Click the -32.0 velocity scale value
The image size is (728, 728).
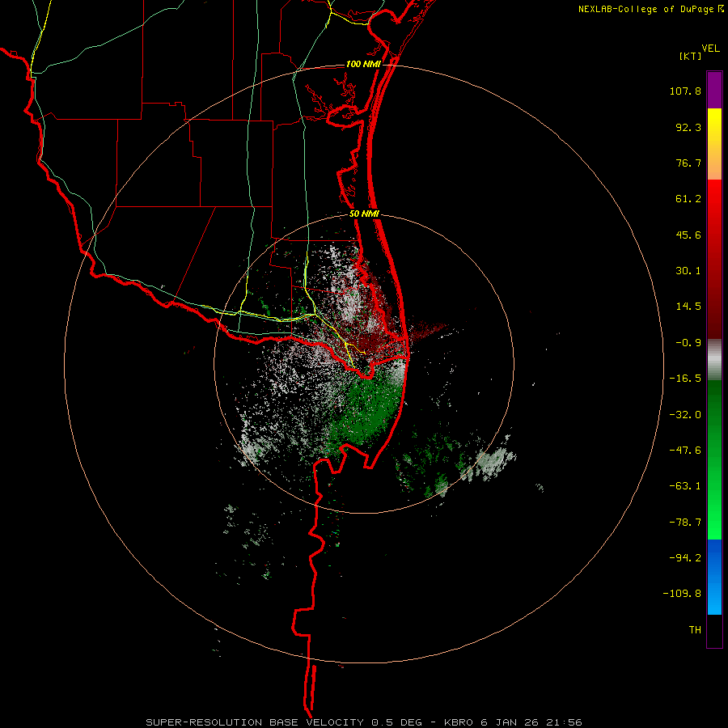[685, 415]
